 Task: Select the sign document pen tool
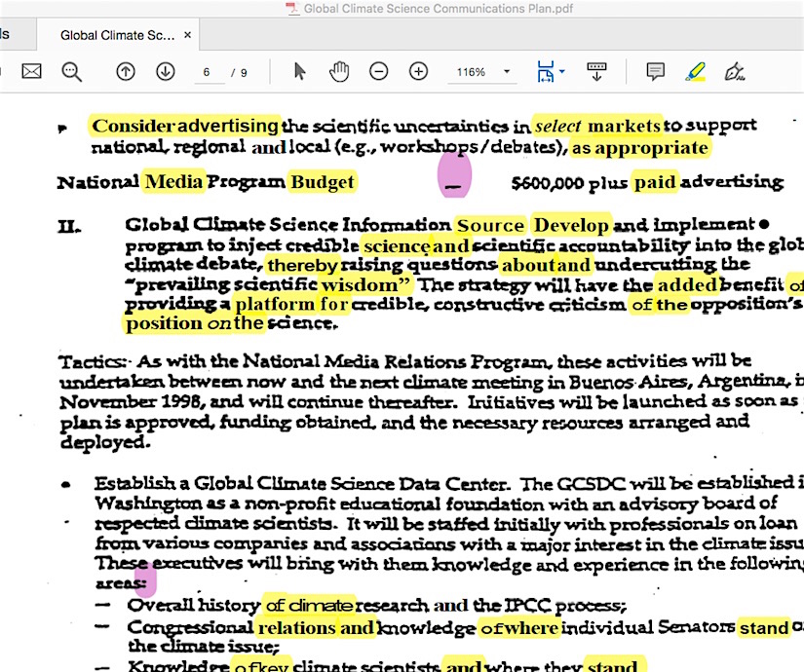(735, 71)
